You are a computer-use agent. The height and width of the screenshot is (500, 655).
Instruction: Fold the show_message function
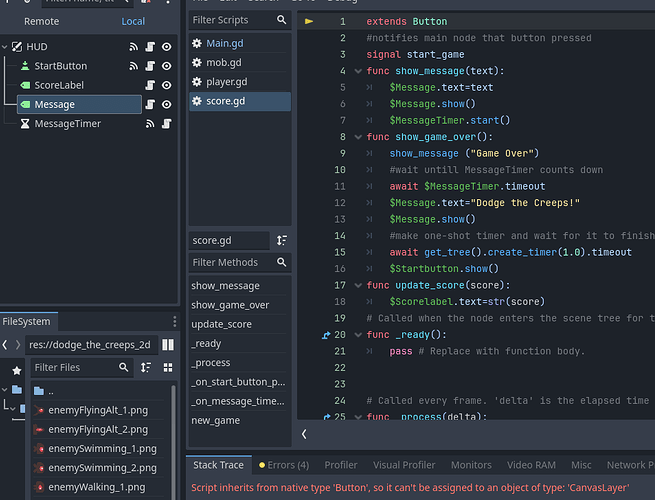tap(358, 71)
